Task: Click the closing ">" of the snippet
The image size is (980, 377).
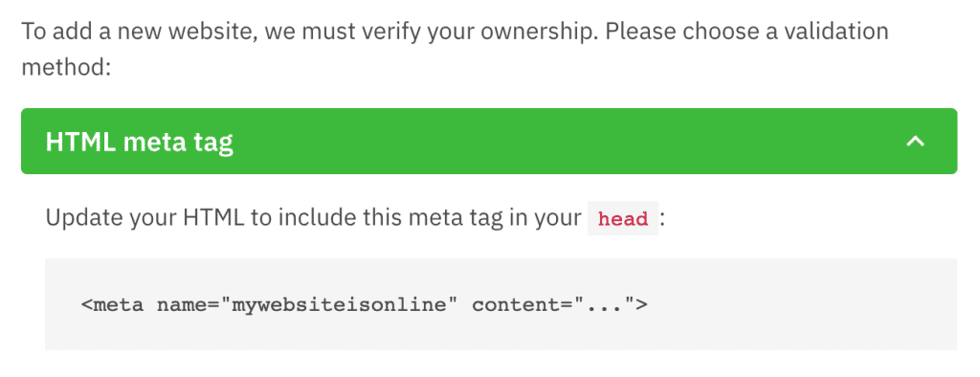Action: [641, 305]
